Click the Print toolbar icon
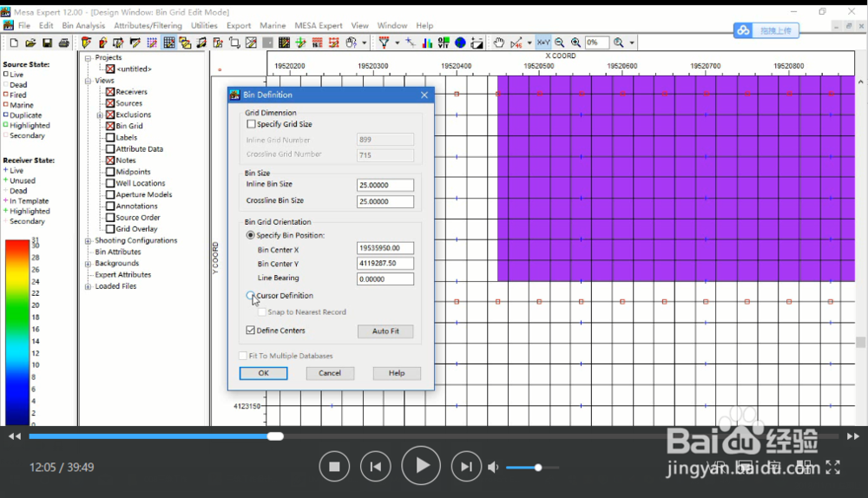Screen dimensions: 868x498 point(63,43)
